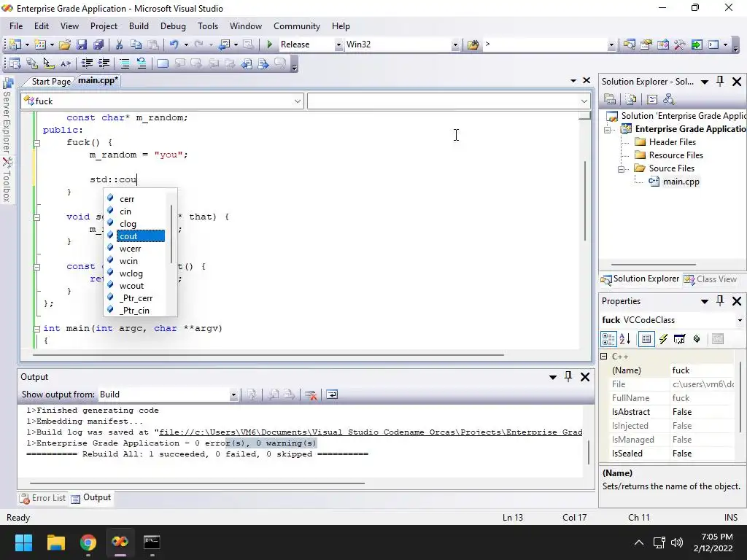747x560 pixels.
Task: Switch to the Start Page tab
Action: tap(51, 82)
